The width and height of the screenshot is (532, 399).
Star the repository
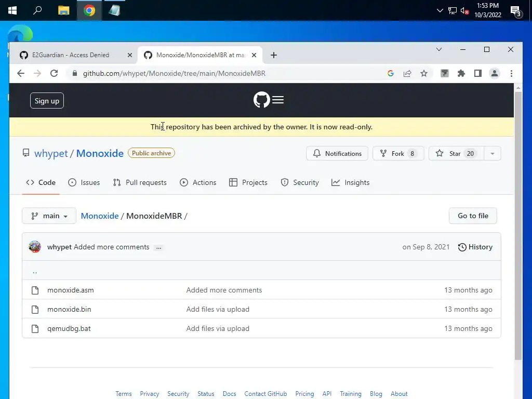[x=456, y=153]
